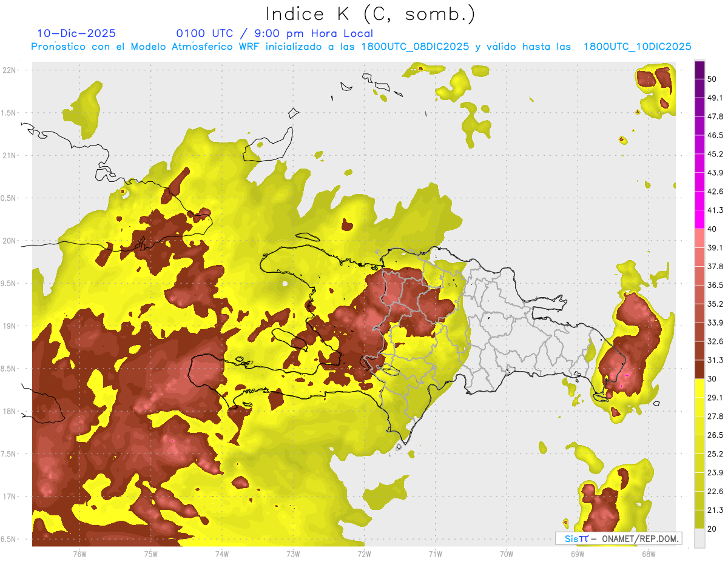Click the "40" colorbar value
The width and height of the screenshot is (728, 562).
pyautogui.click(x=712, y=229)
